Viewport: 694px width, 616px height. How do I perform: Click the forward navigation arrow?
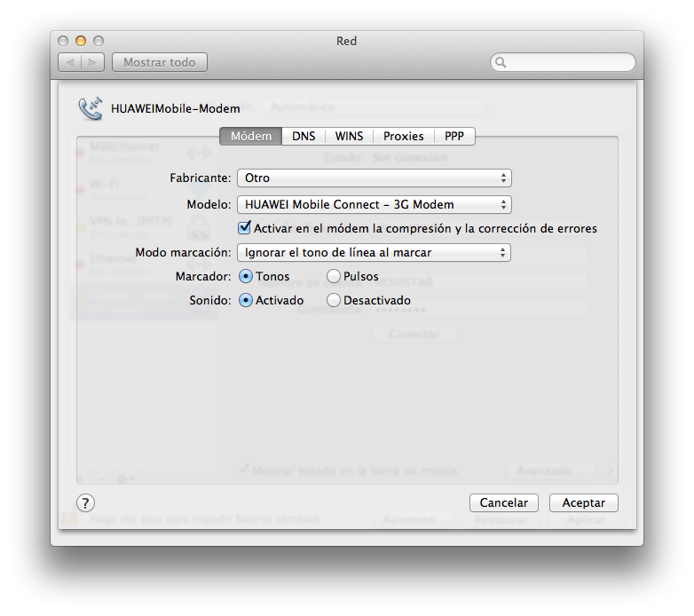93,62
